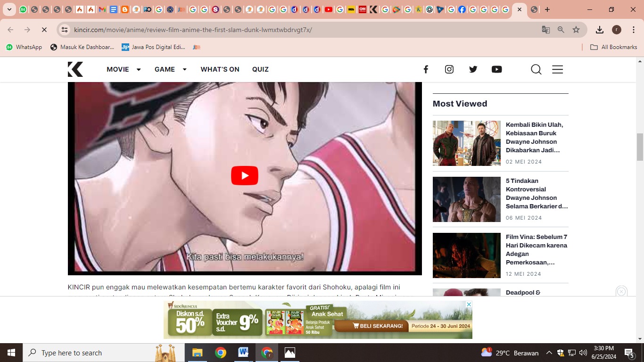
Task: Open the Kembali Bikin Ulah article thumbnail
Action: (x=467, y=143)
